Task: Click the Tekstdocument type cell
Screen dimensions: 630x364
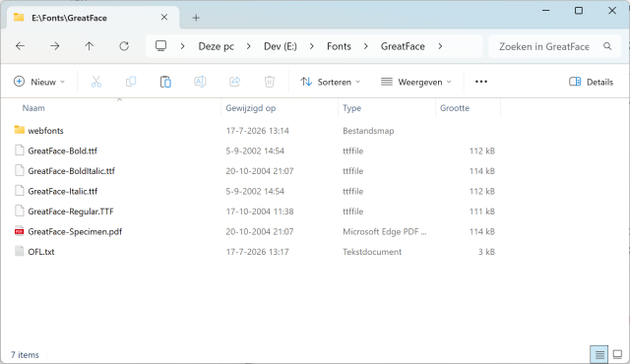Action: tap(372, 252)
